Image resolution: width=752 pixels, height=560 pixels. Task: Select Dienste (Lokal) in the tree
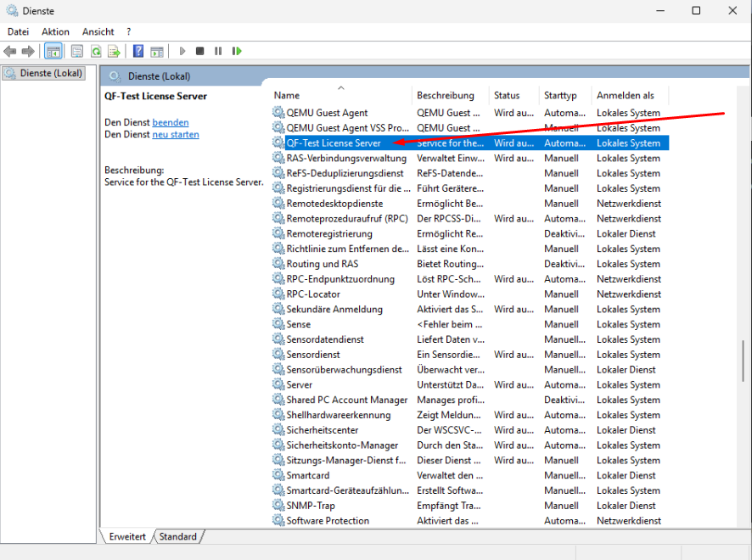(43, 73)
